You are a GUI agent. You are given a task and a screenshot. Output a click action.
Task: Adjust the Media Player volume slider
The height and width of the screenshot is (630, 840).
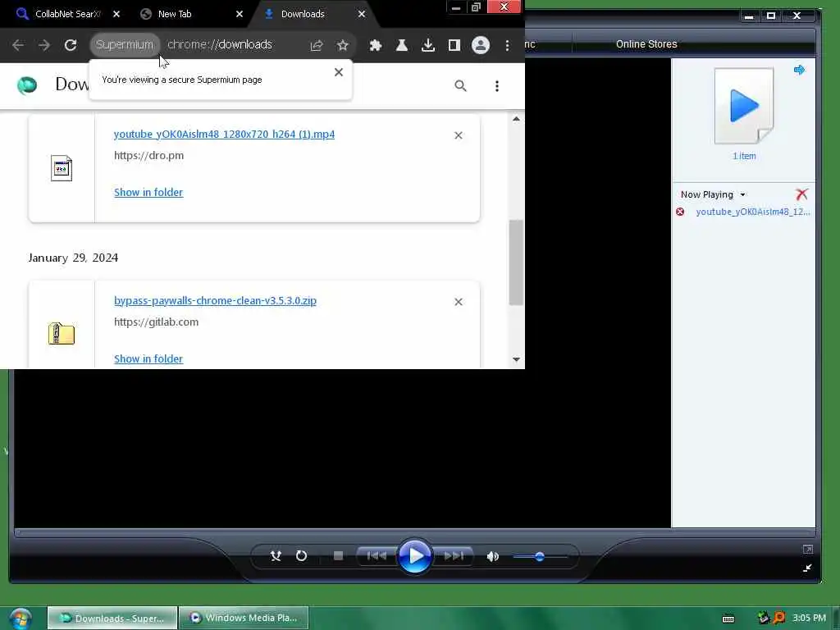540,557
